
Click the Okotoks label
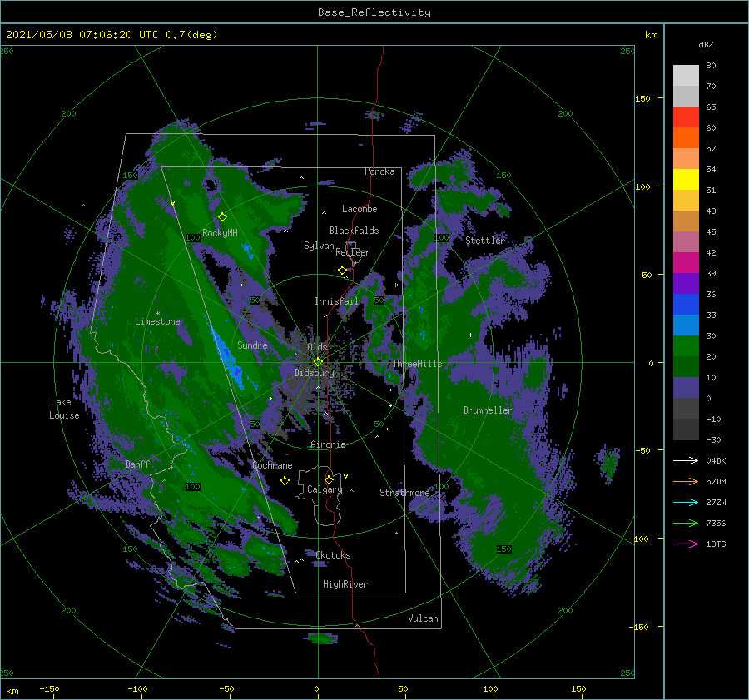click(x=333, y=555)
